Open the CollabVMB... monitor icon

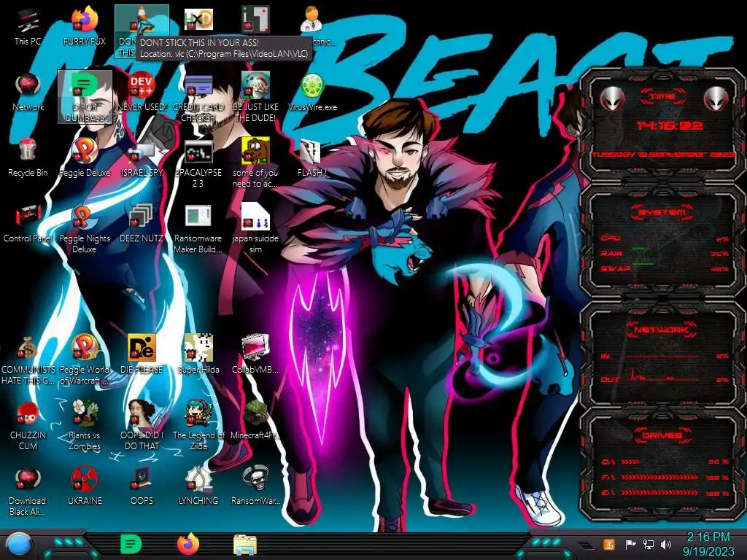(x=255, y=355)
